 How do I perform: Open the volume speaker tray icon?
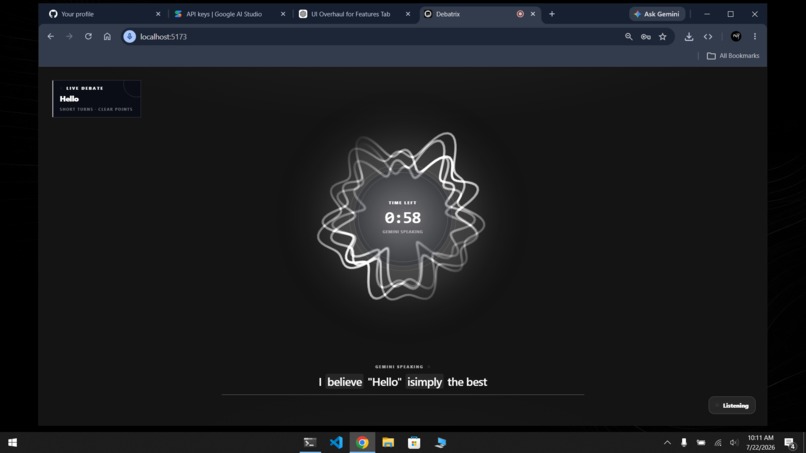(x=734, y=442)
